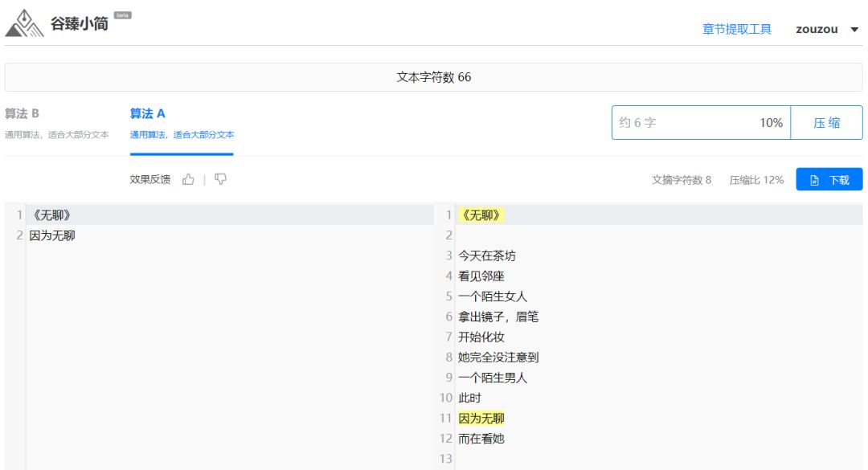Image resolution: width=868 pixels, height=470 pixels.
Task: Click the 压缩比 12% label
Action: (x=755, y=180)
